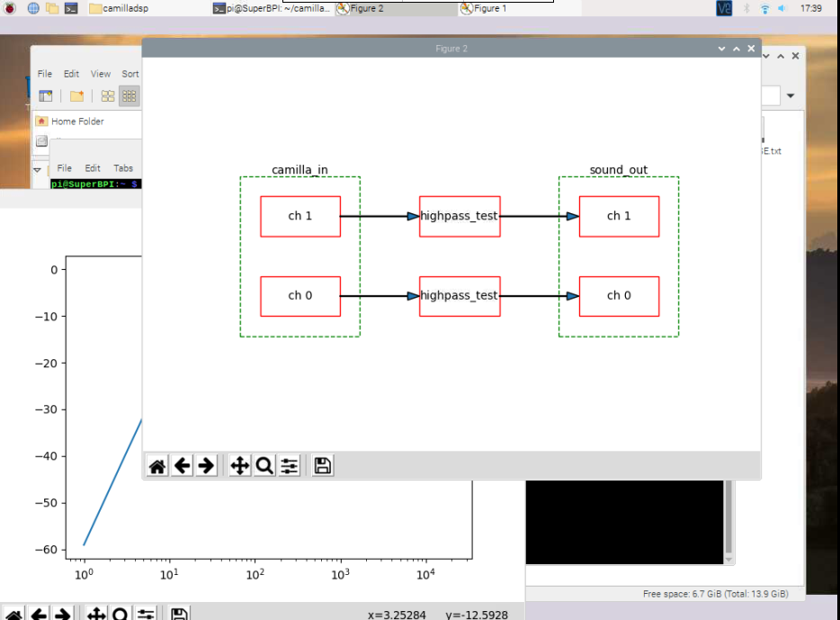Open the Raspberry Pi main menu
The width and height of the screenshot is (840, 620).
coord(10,8)
